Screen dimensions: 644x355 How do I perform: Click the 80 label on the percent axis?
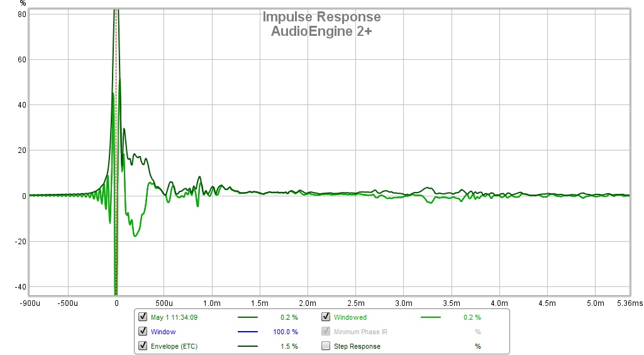pyautogui.click(x=22, y=14)
